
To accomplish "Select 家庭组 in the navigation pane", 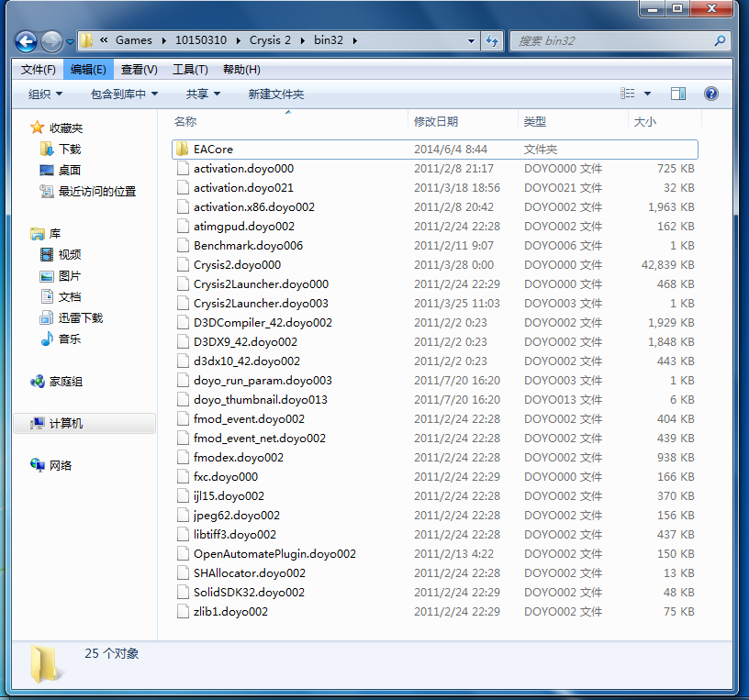I will [66, 382].
